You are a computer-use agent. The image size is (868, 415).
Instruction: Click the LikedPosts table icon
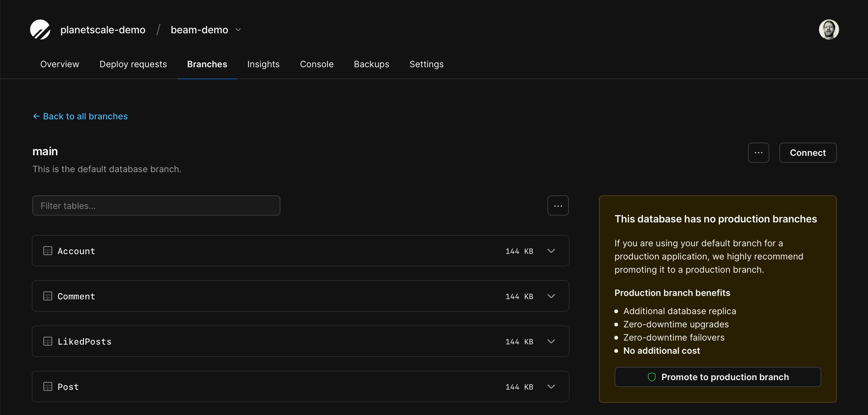coord(48,341)
